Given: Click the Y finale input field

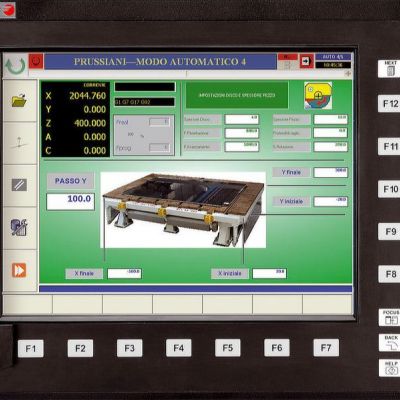Looking at the screenshot, I should [331, 172].
